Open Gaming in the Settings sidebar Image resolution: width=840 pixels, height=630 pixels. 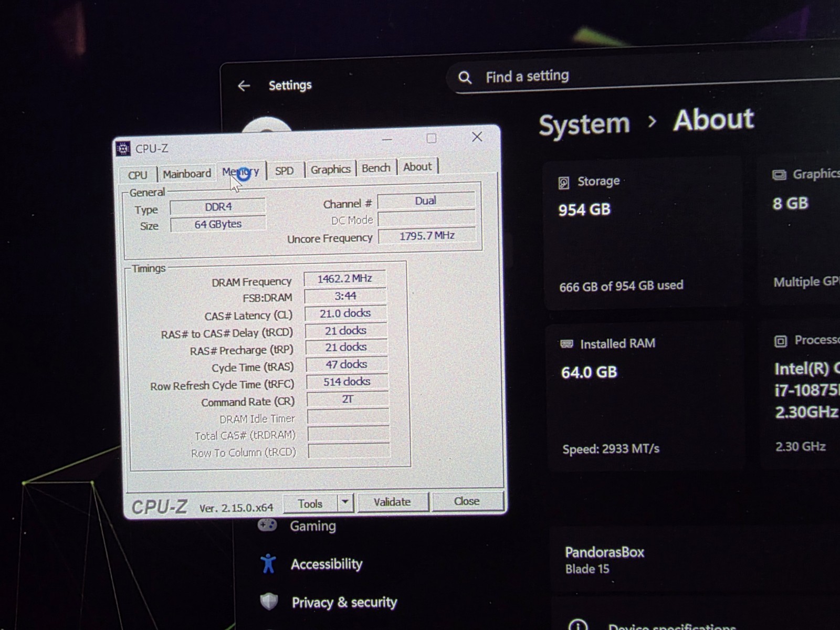coord(313,526)
